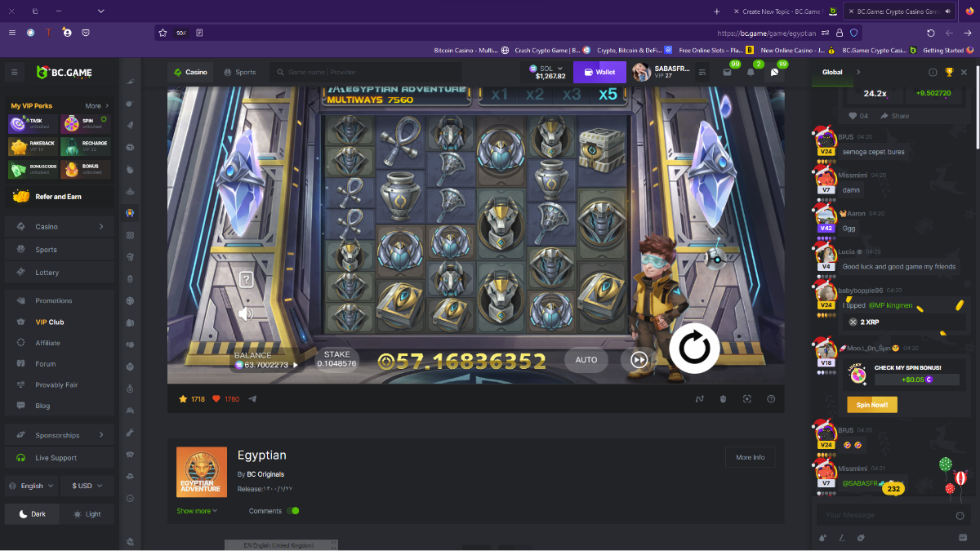Mute the game sound speaker icon

(246, 313)
